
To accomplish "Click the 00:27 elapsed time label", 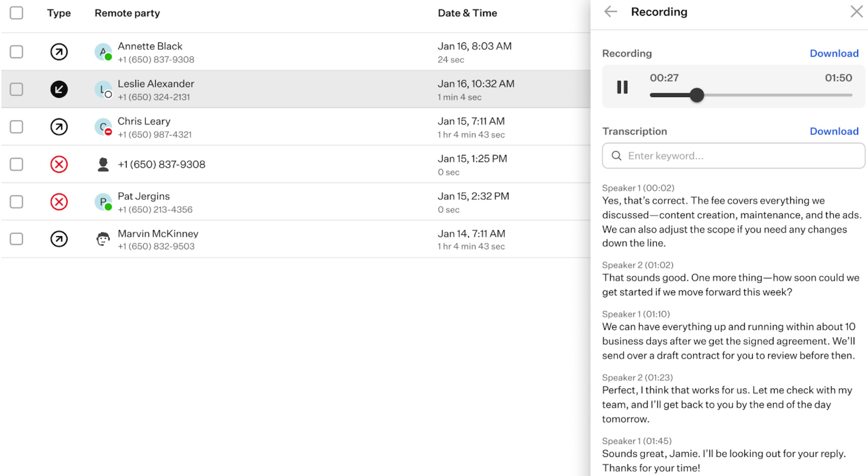I will [664, 78].
